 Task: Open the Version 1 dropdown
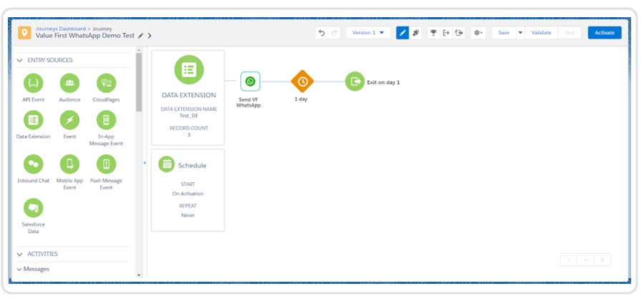click(x=368, y=33)
